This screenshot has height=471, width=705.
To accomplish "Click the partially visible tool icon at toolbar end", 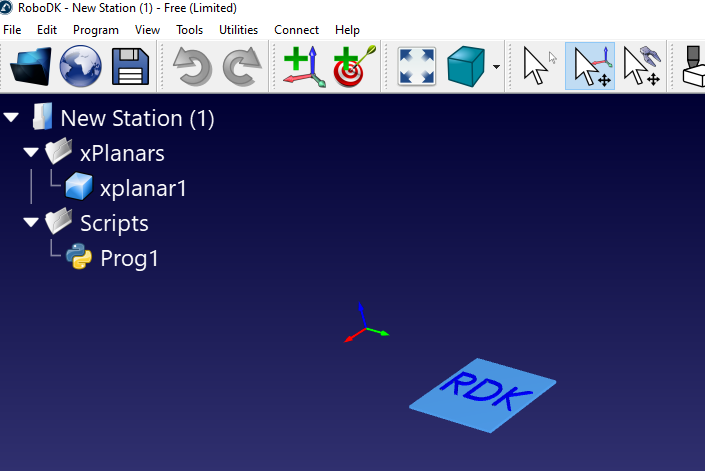I will point(693,67).
